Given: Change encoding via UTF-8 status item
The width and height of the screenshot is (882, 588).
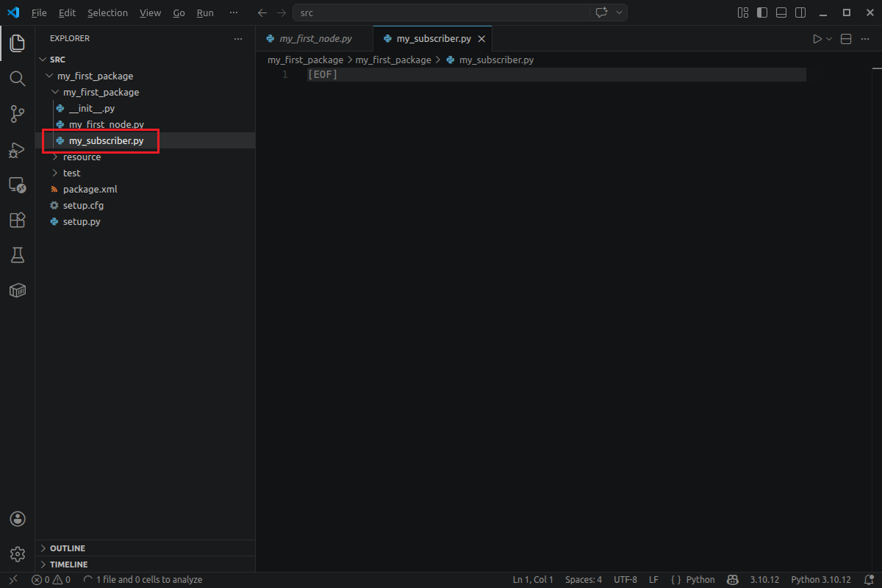Looking at the screenshot, I should [x=625, y=580].
